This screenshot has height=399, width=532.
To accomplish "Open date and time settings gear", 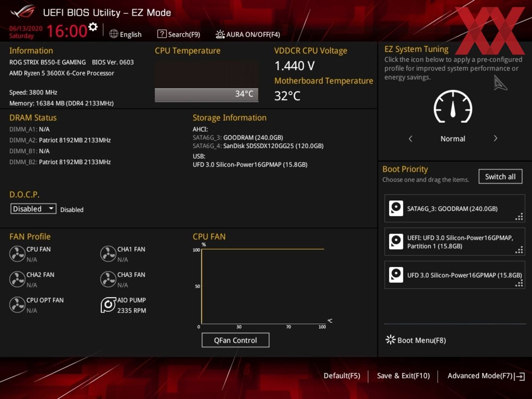I will tap(93, 27).
